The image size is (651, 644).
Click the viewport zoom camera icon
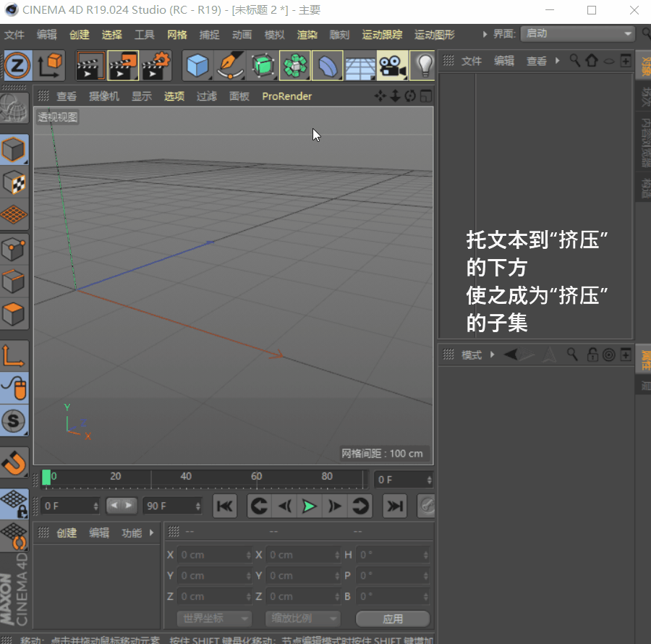pos(395,96)
